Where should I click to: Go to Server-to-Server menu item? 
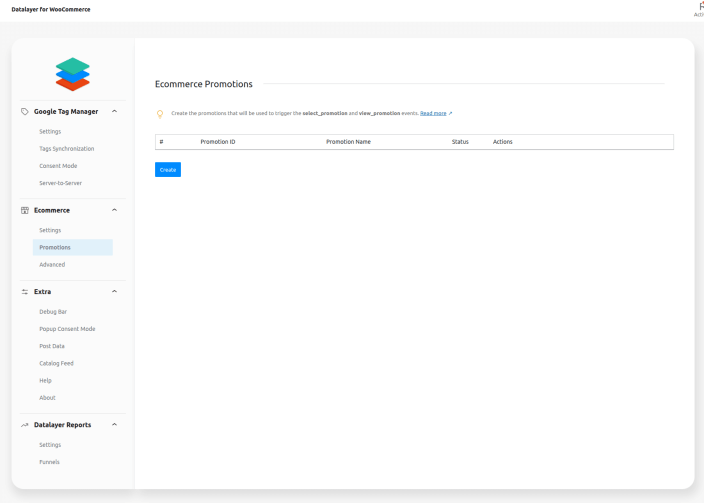coord(60,183)
